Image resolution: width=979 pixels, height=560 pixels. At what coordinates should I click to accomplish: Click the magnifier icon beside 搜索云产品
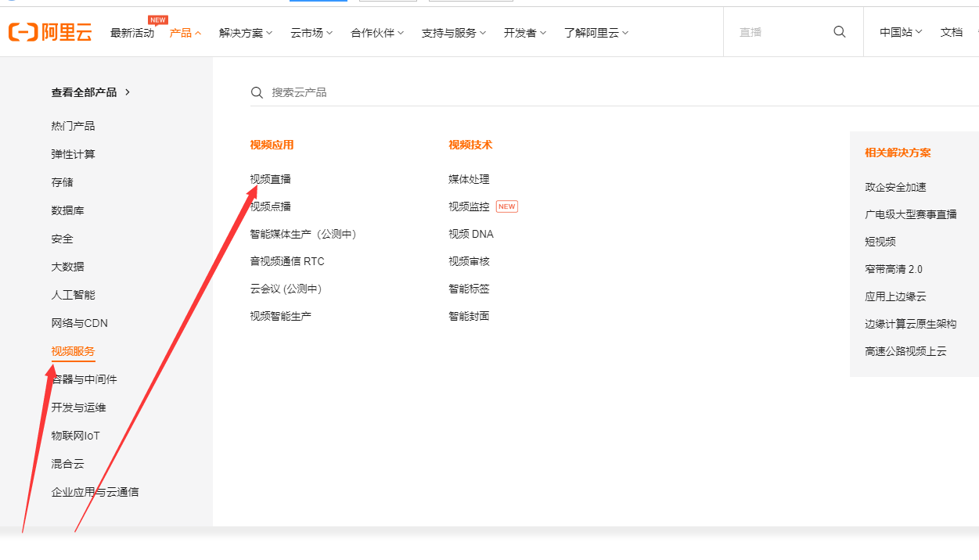257,92
